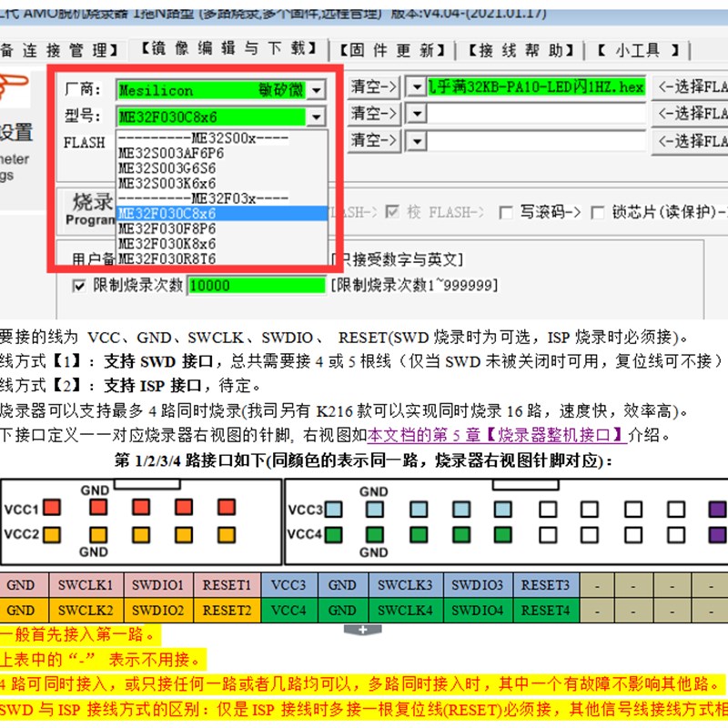Click the second 清空-> button

(373, 113)
